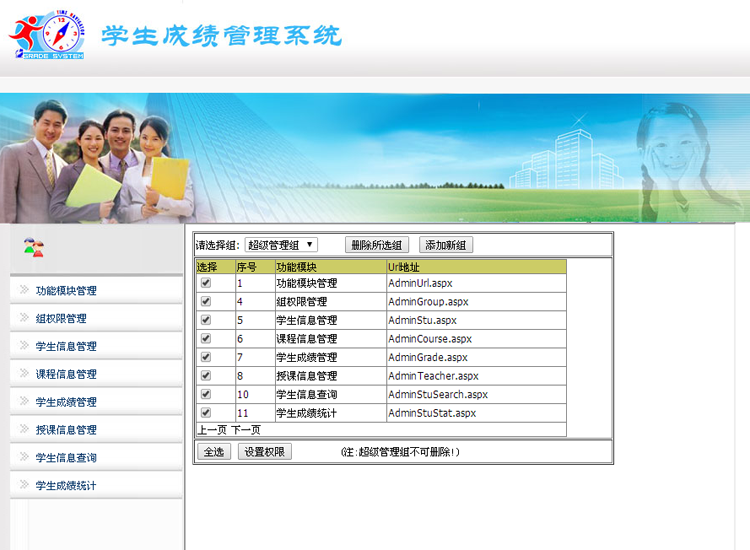Click the two-users icon in sidebar
The image size is (750, 550).
[x=33, y=247]
